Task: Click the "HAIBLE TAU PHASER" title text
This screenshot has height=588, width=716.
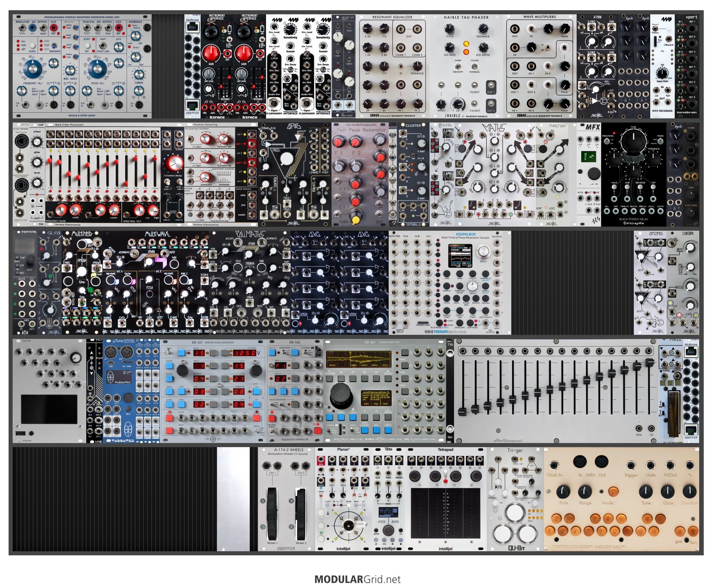Action: click(x=466, y=17)
